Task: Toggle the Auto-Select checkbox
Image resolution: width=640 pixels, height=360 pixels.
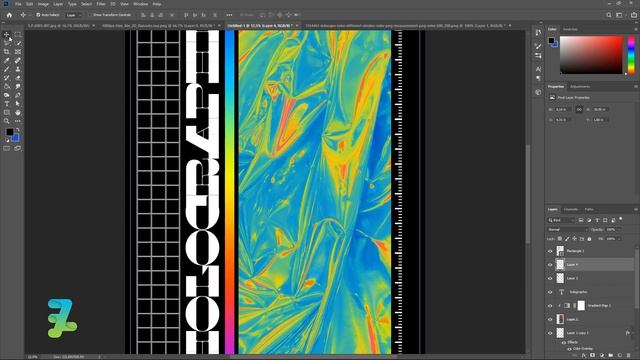Action: pyautogui.click(x=38, y=15)
